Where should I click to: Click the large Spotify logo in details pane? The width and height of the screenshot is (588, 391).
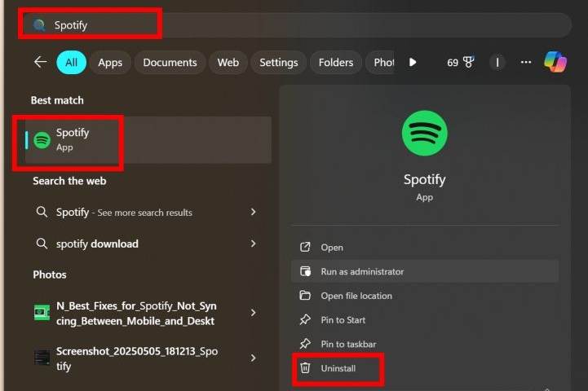pos(424,134)
